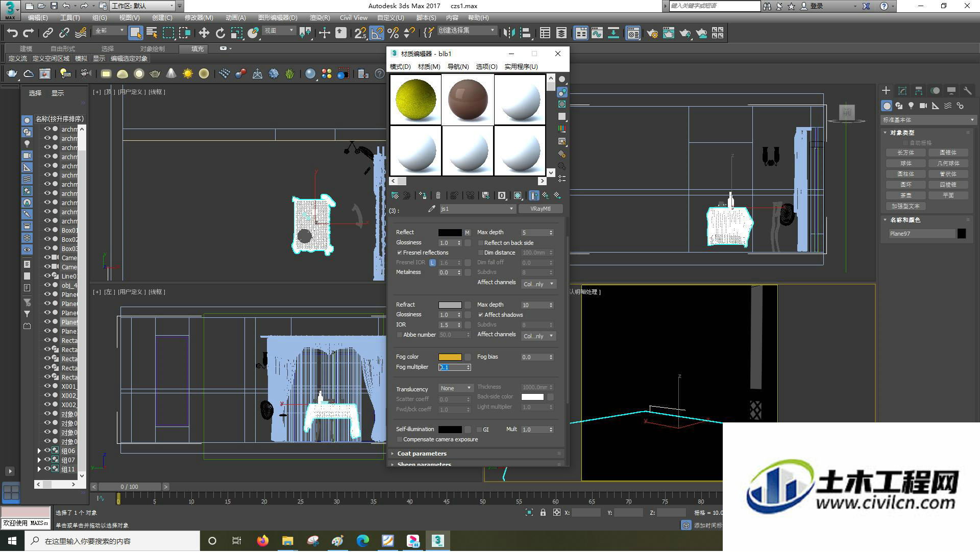Expand the 组07 group in scene explorer
This screenshot has width=980, height=552.
(39, 460)
